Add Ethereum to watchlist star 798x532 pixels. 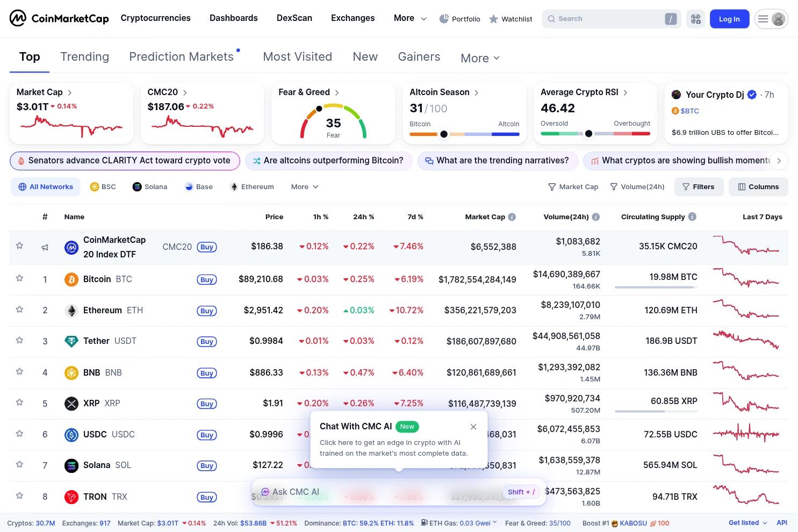tap(19, 310)
